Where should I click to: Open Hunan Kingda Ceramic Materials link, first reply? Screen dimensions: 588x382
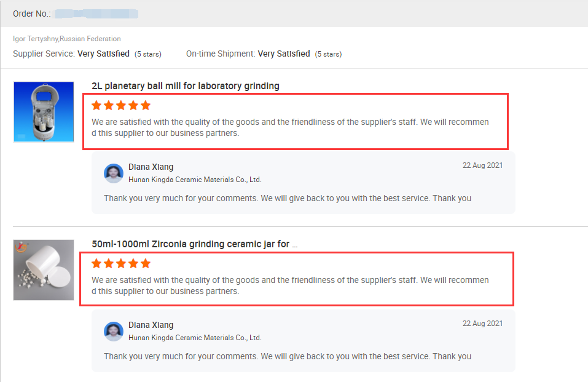tap(195, 180)
